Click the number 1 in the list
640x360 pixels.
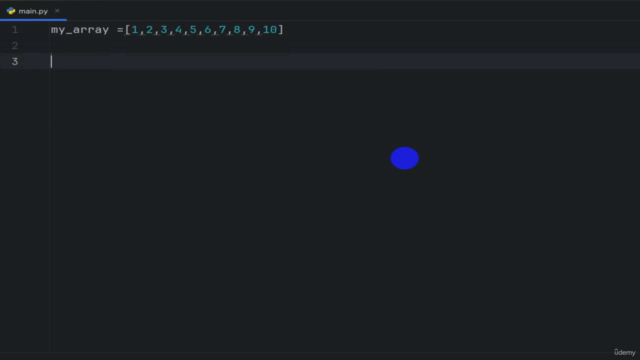coord(135,29)
